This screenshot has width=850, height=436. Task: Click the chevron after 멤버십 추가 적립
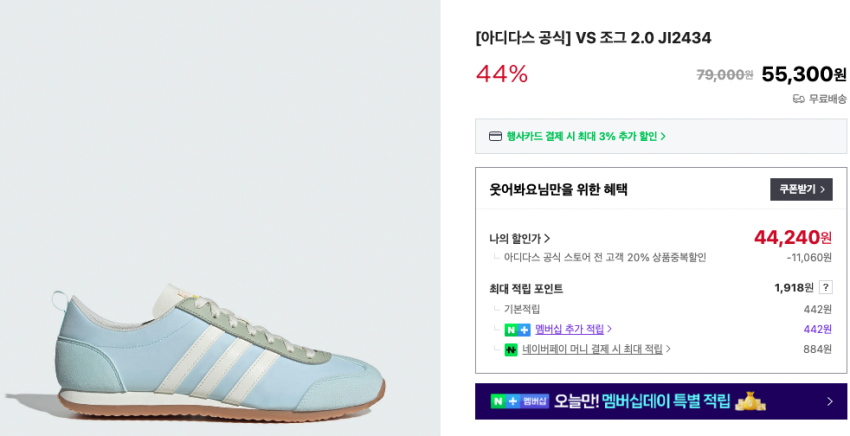[610, 329]
